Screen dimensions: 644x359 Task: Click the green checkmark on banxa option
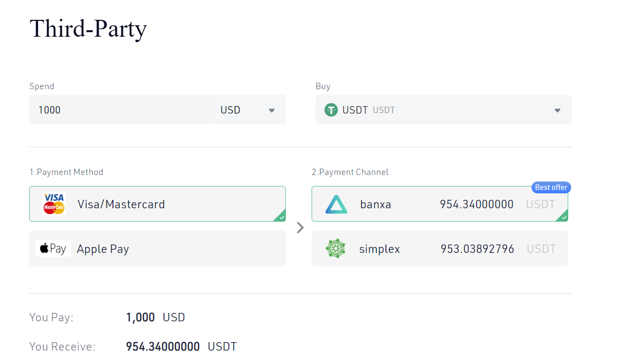click(564, 217)
